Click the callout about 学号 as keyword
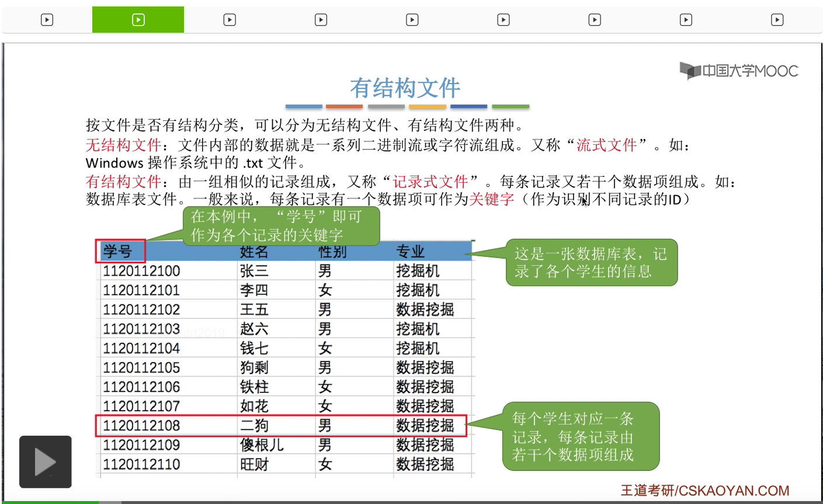Screen dimensions: 823x504 coord(281,226)
